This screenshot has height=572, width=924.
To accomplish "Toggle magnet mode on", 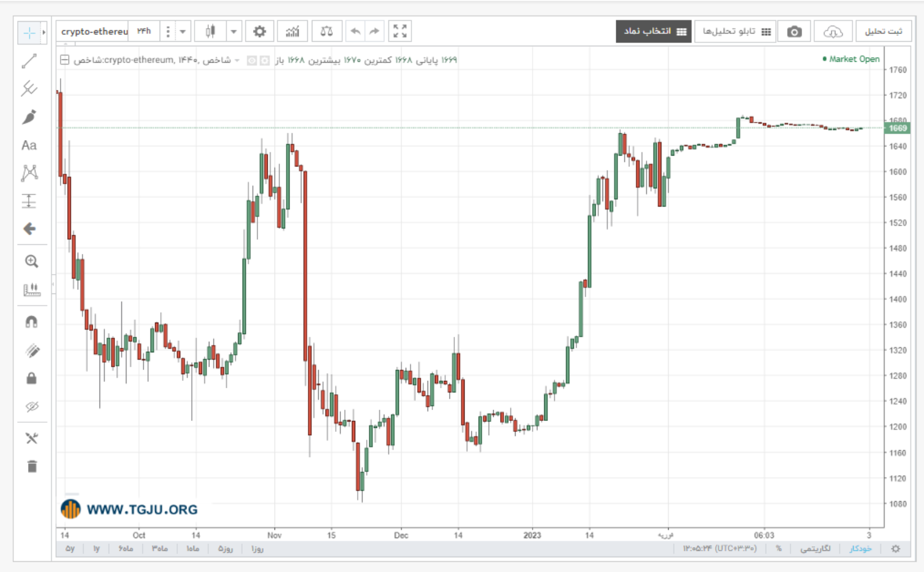I will pyautogui.click(x=31, y=322).
